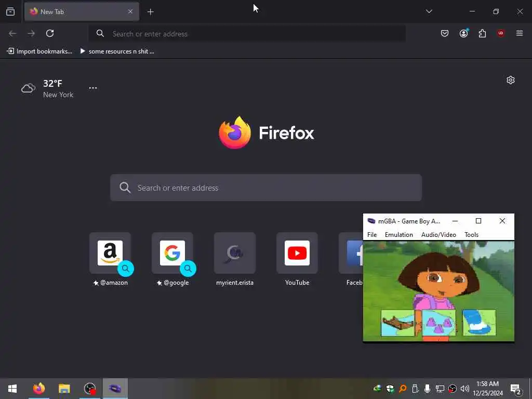Click the mGBA window title icon
532x399 pixels.
click(x=371, y=221)
